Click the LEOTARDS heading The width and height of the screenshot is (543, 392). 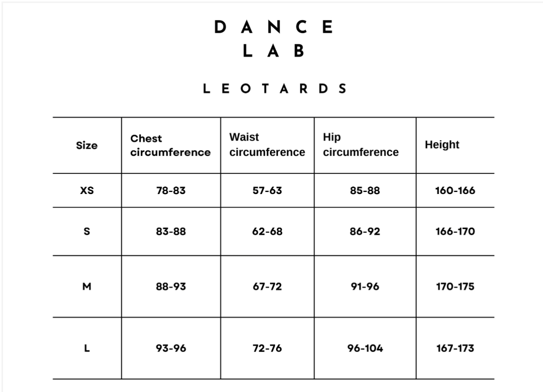(275, 89)
